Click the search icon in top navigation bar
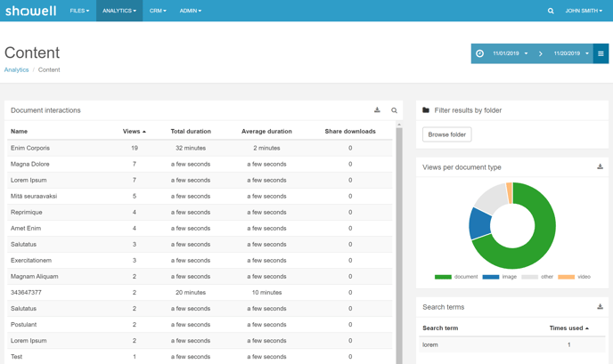 [x=551, y=11]
